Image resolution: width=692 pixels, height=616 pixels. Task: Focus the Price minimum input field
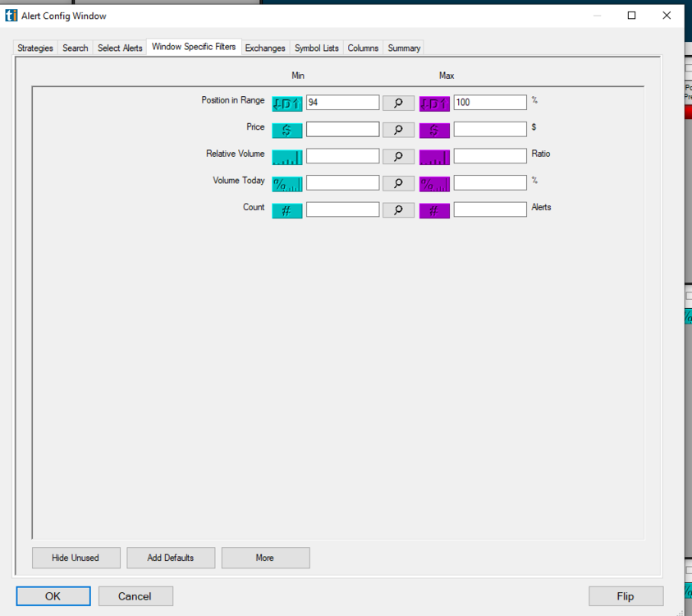342,130
